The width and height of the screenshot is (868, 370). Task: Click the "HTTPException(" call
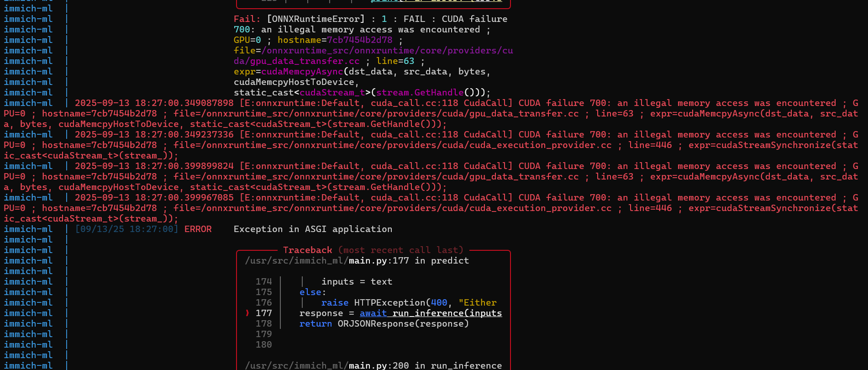coord(392,302)
